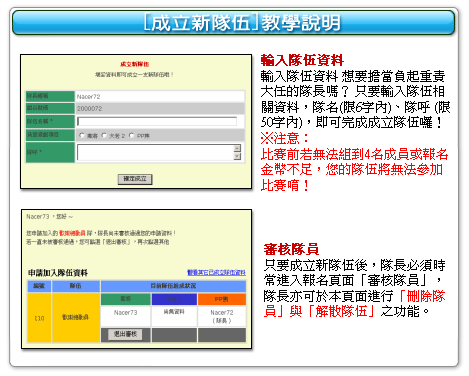The width and height of the screenshot is (469, 376).
Task: Click the red 成立新隊伍 form title
Action: [x=135, y=64]
